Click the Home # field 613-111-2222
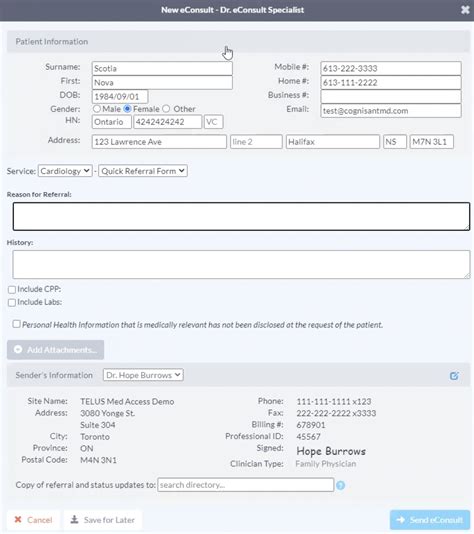 [391, 83]
